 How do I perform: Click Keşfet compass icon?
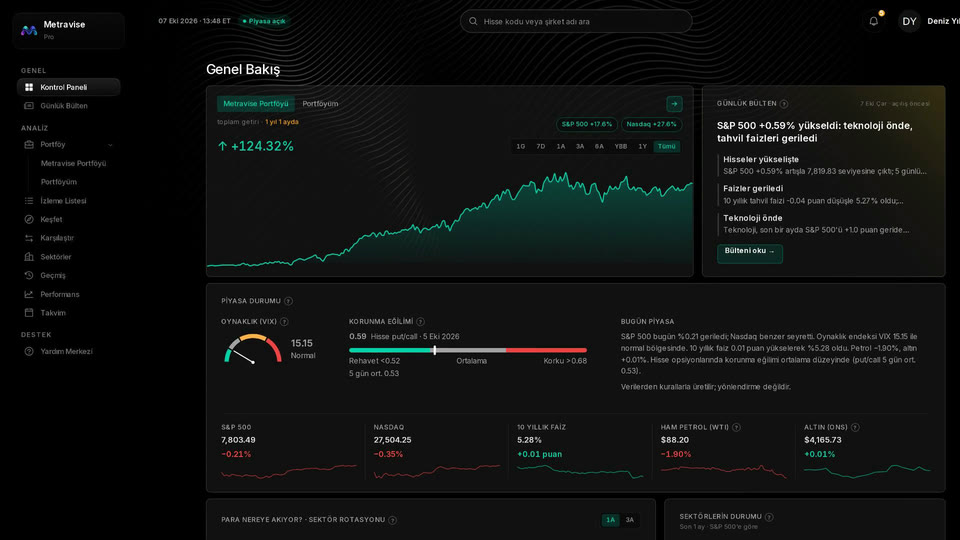(x=29, y=219)
